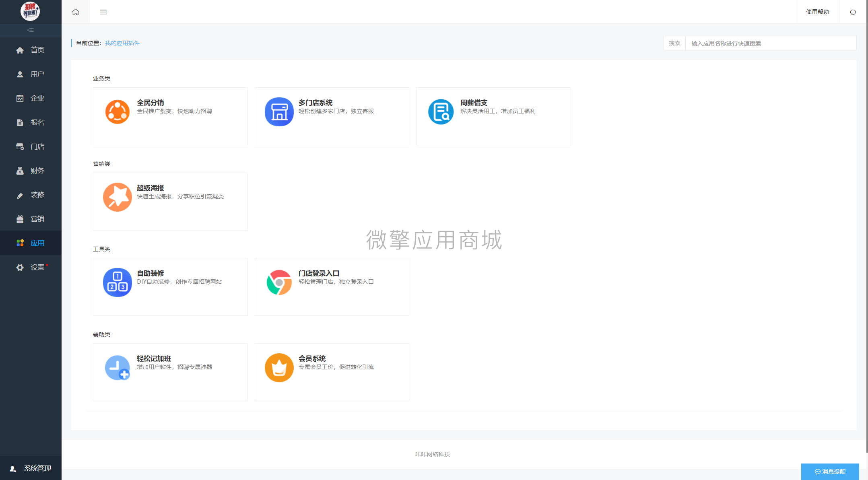Open the 多门店系统 plugin
The image size is (868, 480).
point(332,116)
